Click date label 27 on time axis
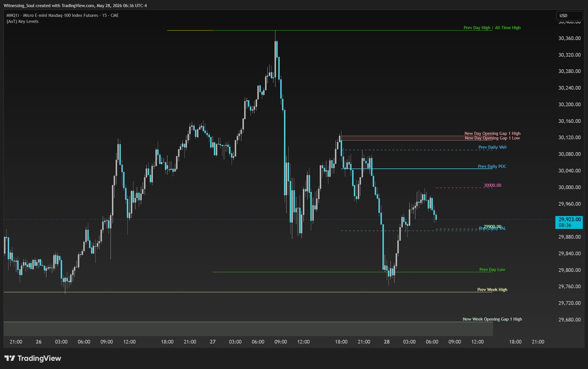The image size is (588, 369). (213, 342)
